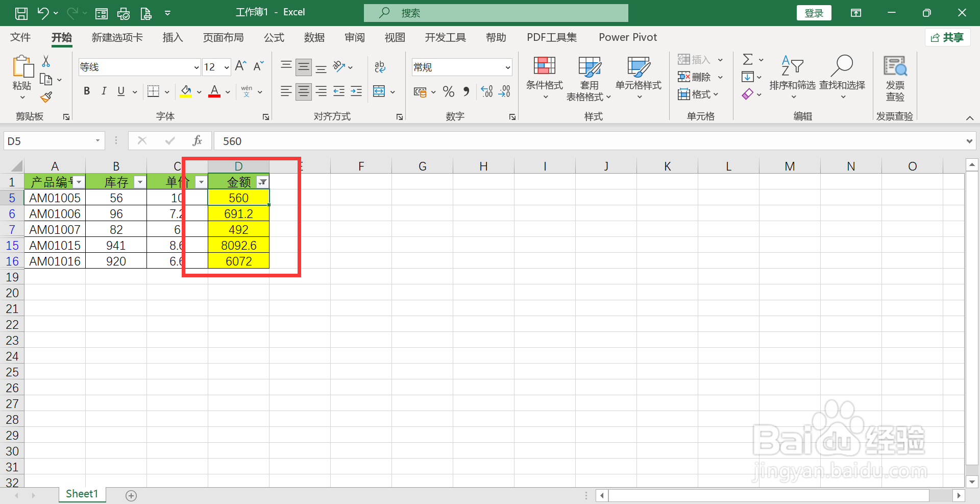Increase font size with the large A icon
Image resolution: width=980 pixels, height=504 pixels.
(240, 66)
